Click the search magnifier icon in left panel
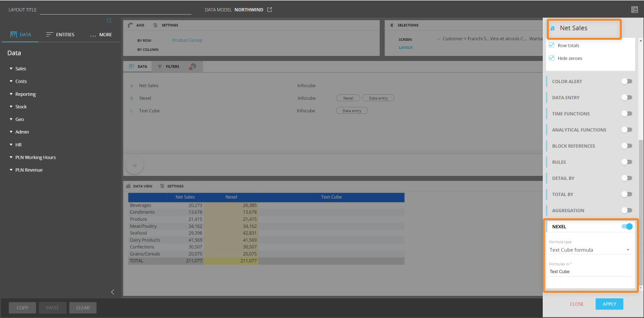Viewport: 644px width, 318px height. point(109,21)
